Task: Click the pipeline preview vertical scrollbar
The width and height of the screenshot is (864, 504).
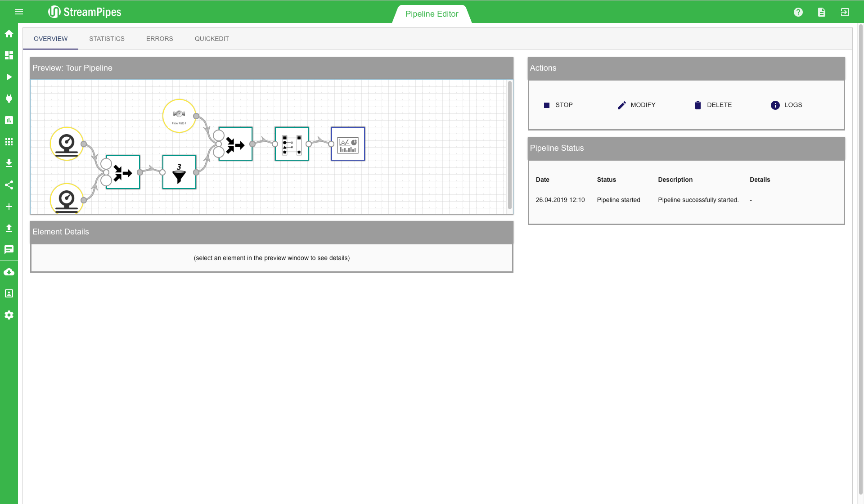Action: click(x=510, y=145)
